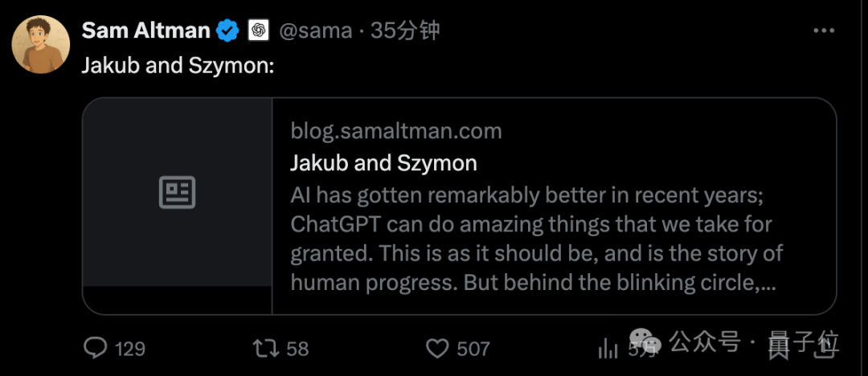Click the tweet text ending with a colon

coord(178,65)
